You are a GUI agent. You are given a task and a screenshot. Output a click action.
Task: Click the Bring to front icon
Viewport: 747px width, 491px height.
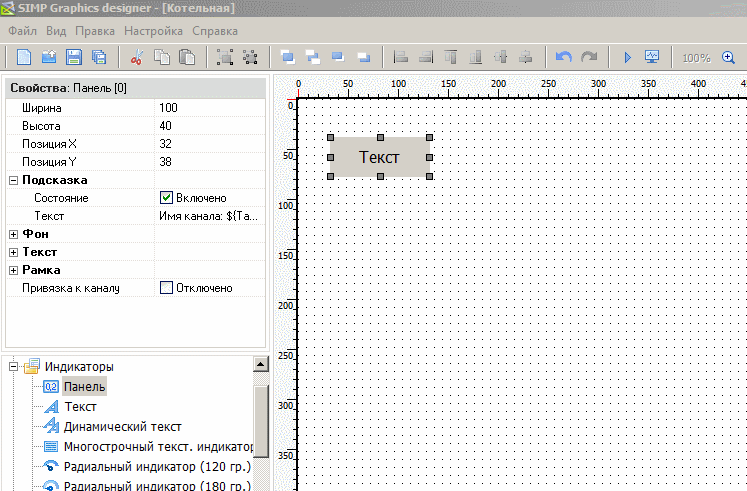point(287,57)
